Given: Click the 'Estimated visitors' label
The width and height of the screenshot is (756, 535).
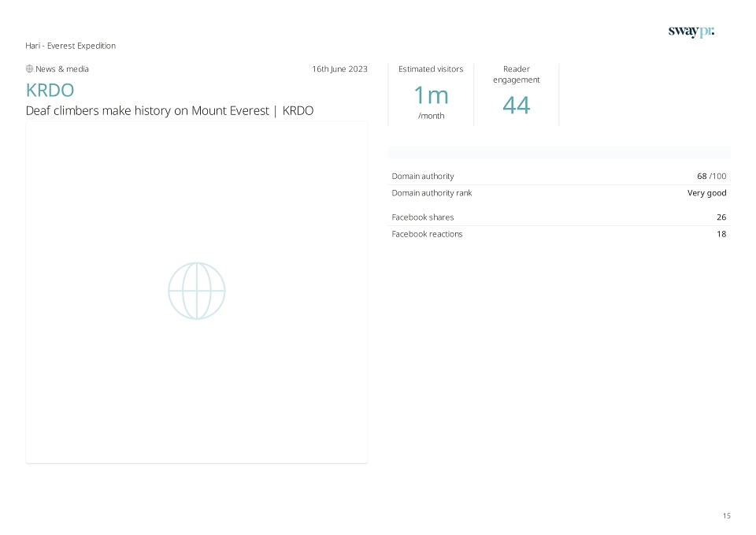Looking at the screenshot, I should coord(431,69).
